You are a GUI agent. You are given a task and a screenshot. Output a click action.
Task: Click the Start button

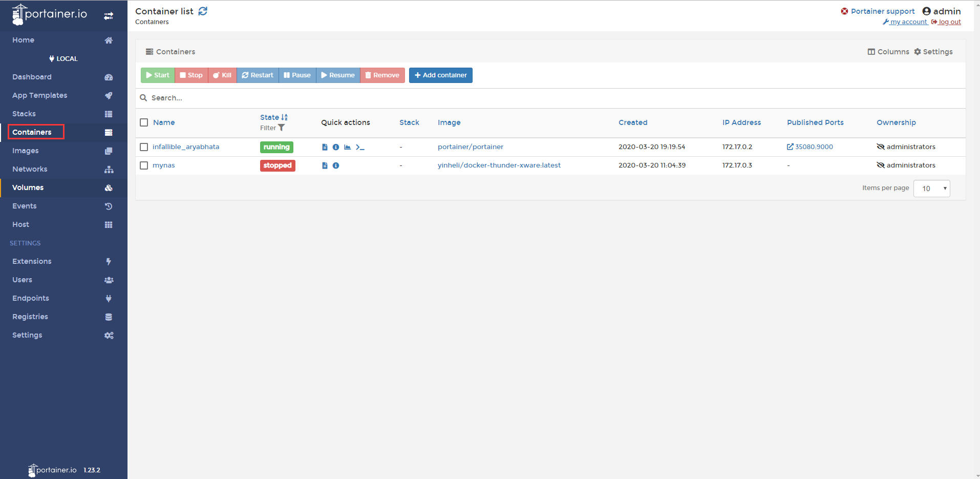(158, 75)
